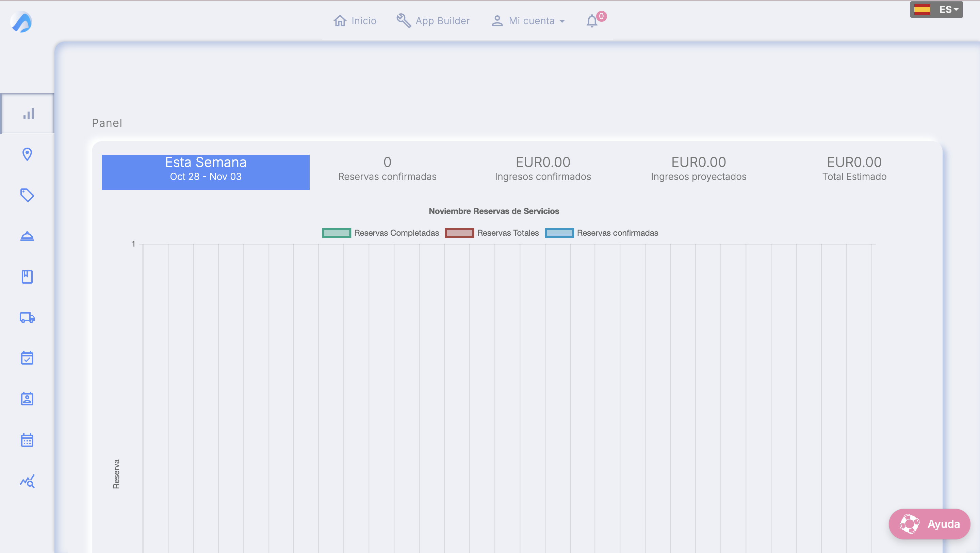Click the Noviembre Reservas de Servicios title

pos(494,211)
